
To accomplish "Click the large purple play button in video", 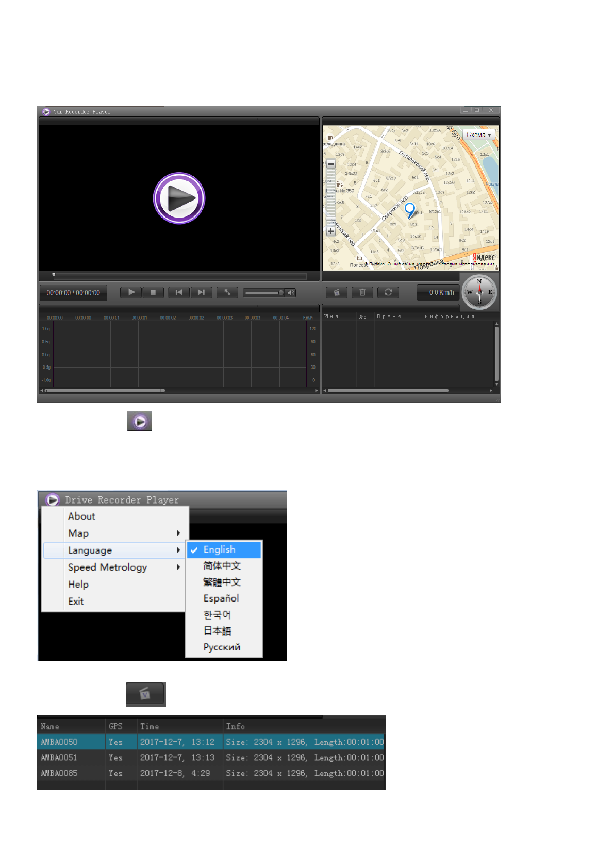I will (x=179, y=198).
